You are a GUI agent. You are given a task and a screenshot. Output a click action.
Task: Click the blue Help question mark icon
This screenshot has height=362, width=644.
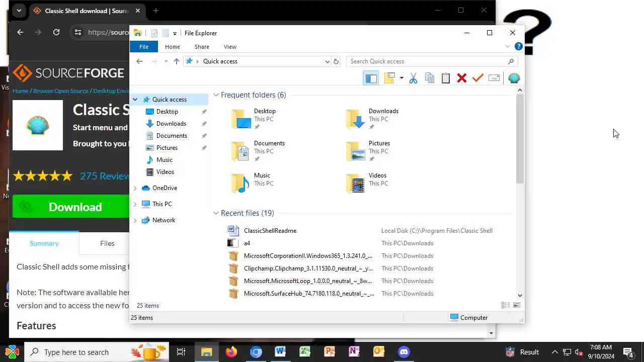tap(518, 47)
